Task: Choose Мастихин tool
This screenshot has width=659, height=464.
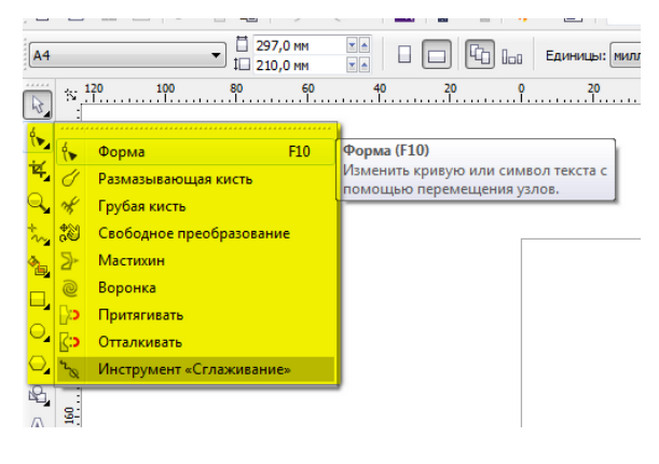Action: point(196,261)
